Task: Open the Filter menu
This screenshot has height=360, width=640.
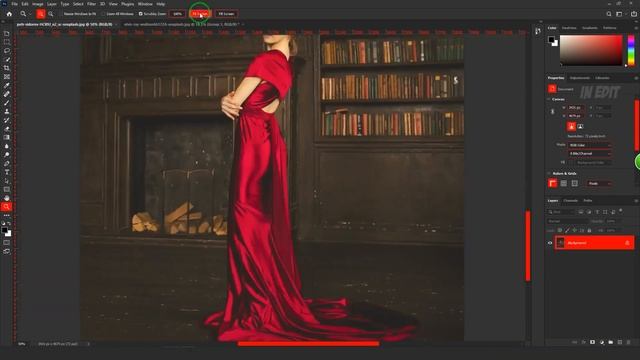Action: point(91,4)
